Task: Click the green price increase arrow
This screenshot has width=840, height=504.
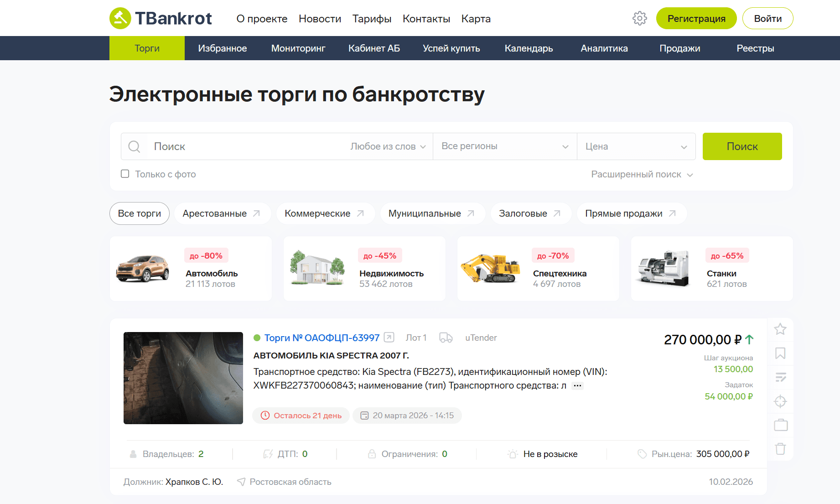Action: [x=749, y=339]
